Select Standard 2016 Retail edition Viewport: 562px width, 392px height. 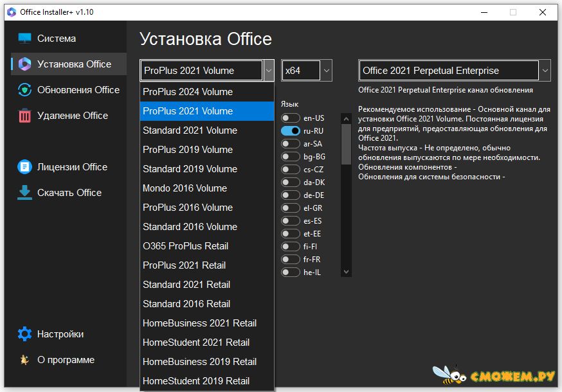207,304
